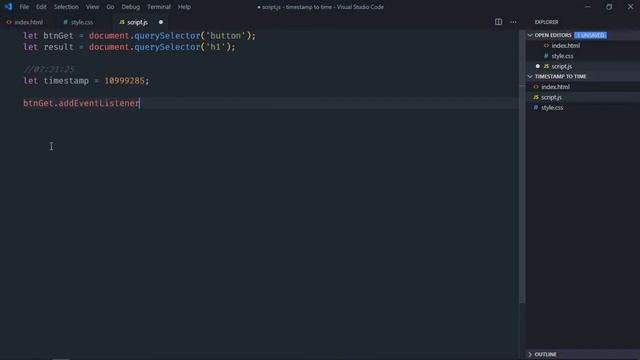The image size is (640, 360).
Task: Place cursor after addEventListener
Action: click(x=140, y=103)
